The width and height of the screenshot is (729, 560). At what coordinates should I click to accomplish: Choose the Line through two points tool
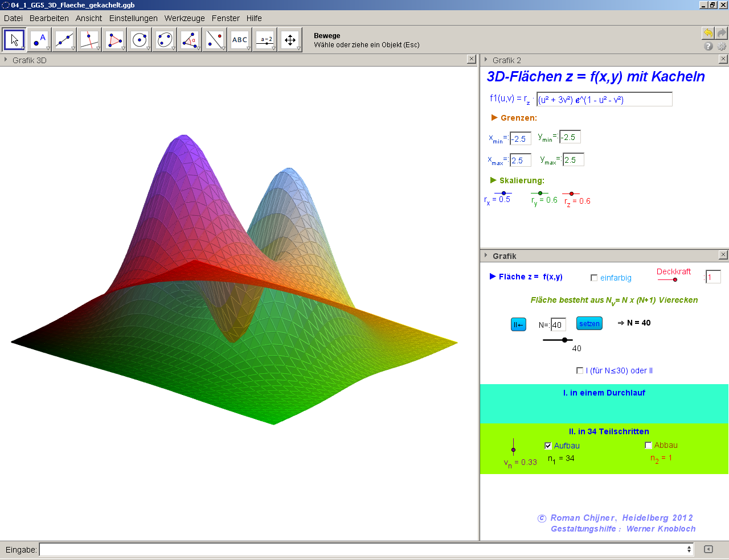coord(64,40)
